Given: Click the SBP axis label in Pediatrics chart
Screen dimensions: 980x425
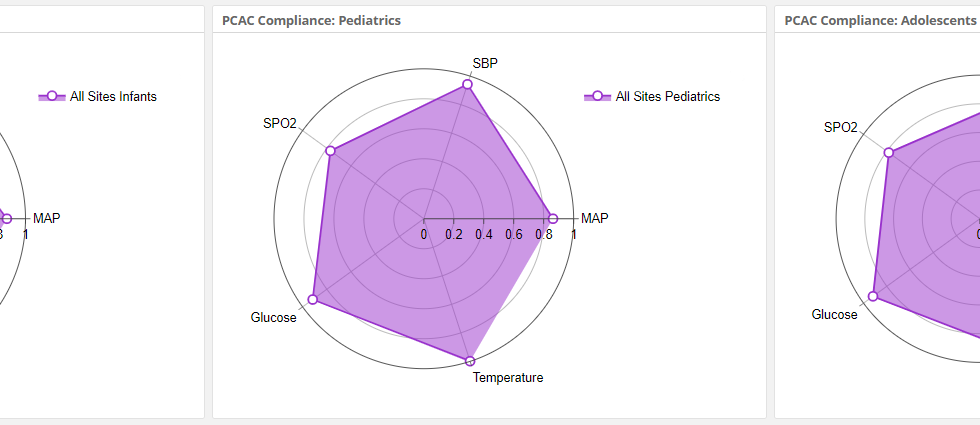Looking at the screenshot, I should click(x=485, y=63).
